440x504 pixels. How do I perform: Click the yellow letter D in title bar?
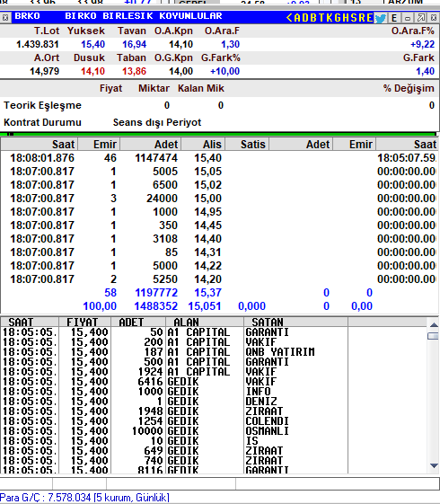coord(305,17)
